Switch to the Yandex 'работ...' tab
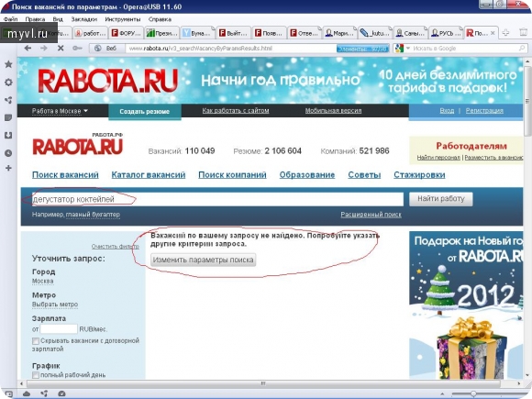 (91, 33)
